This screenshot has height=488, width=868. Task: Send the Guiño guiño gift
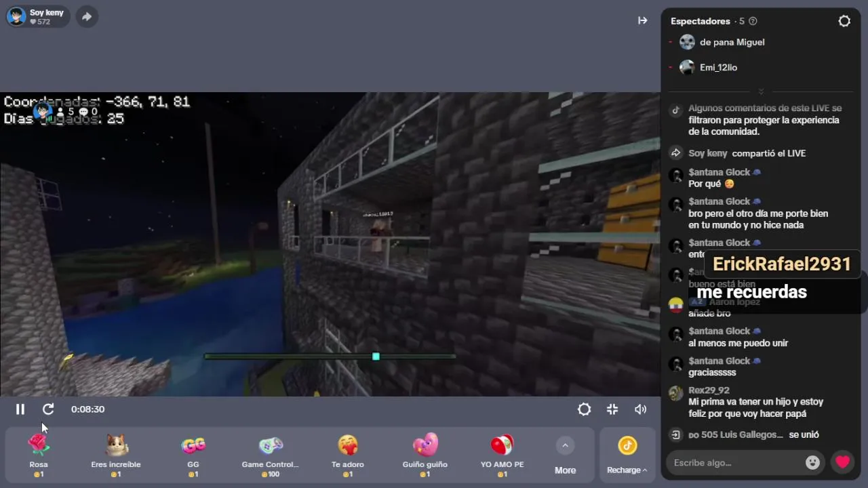coord(425,455)
